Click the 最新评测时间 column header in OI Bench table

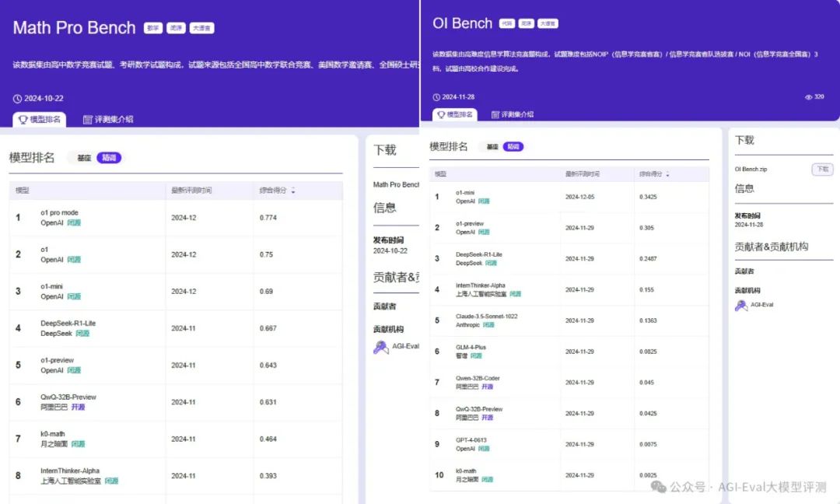583,174
